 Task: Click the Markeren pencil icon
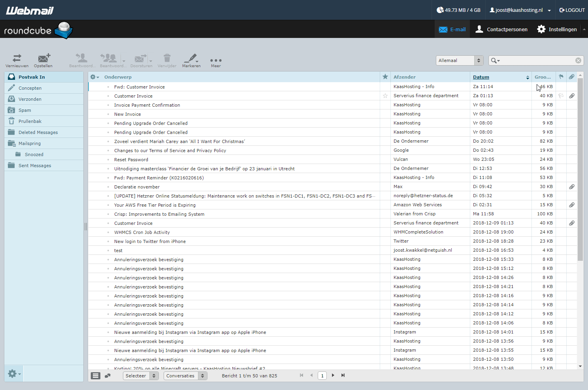(x=191, y=58)
